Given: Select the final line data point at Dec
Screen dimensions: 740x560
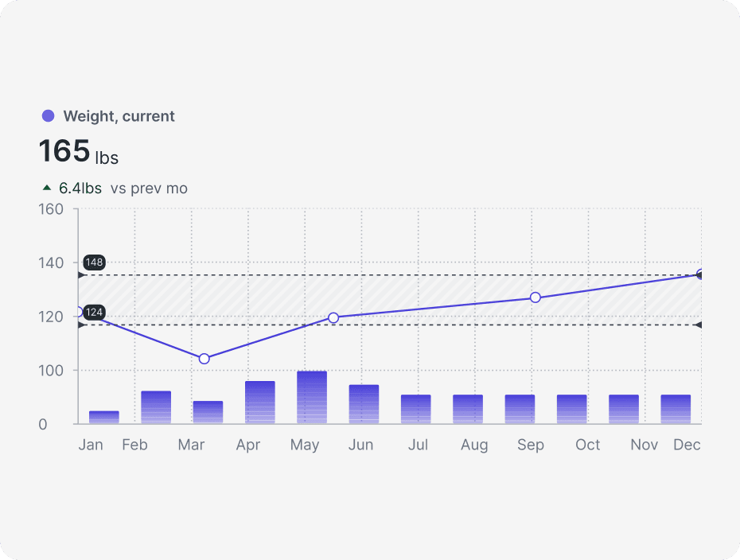Looking at the screenshot, I should [700, 274].
